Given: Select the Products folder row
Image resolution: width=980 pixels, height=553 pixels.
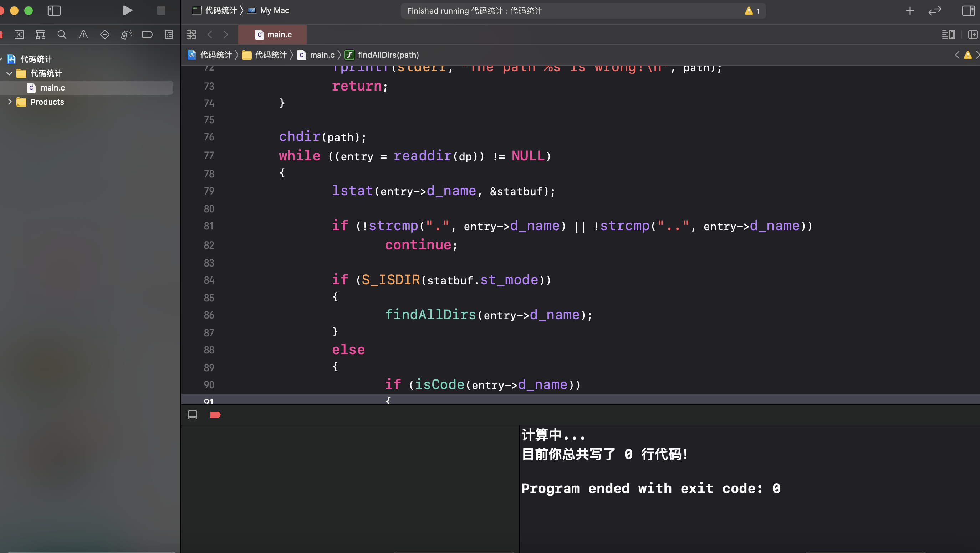Looking at the screenshot, I should [87, 102].
